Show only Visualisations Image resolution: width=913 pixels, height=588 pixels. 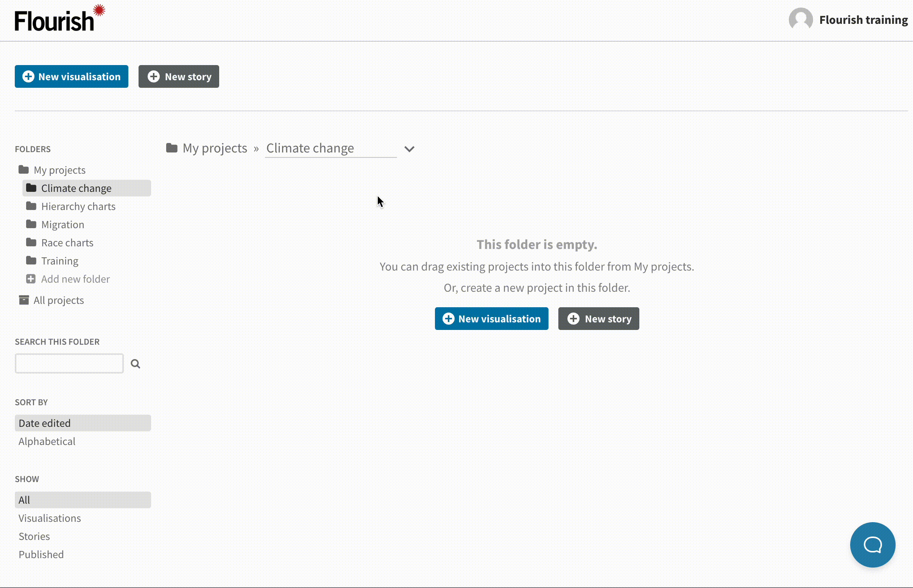click(x=50, y=518)
